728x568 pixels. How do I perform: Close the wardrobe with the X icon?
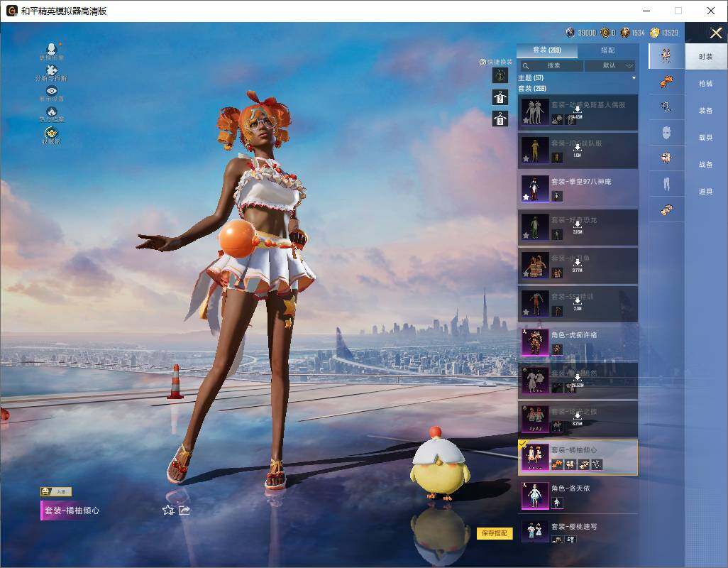coord(715,33)
